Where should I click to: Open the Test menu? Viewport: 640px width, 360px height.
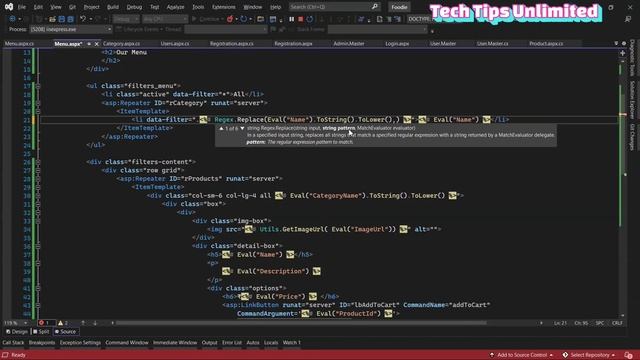pos(154,7)
